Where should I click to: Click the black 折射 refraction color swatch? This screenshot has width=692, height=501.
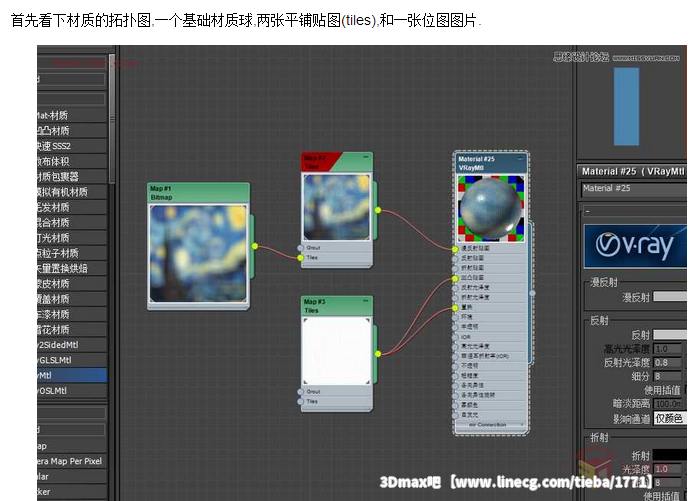click(x=670, y=455)
